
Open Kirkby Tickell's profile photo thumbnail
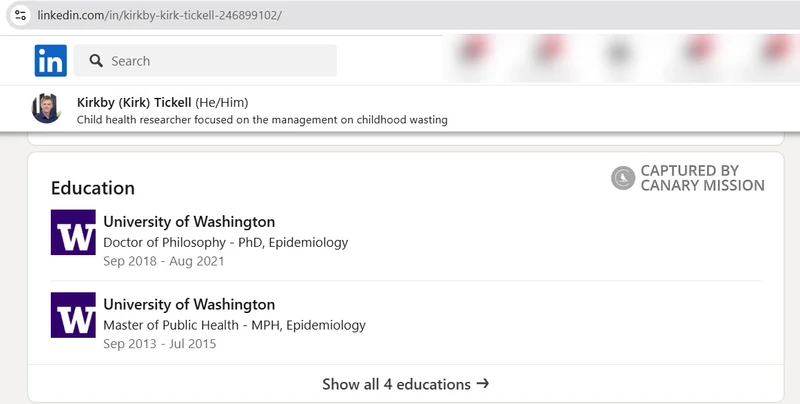pos(46,108)
